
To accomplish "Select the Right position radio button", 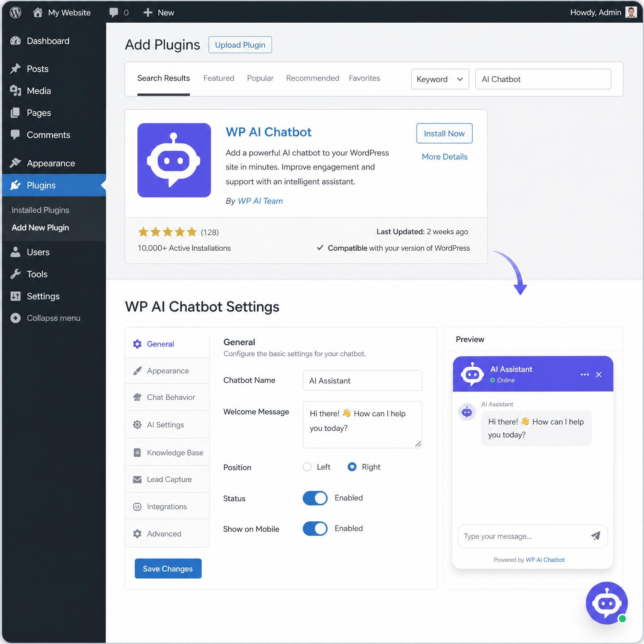I will (352, 467).
